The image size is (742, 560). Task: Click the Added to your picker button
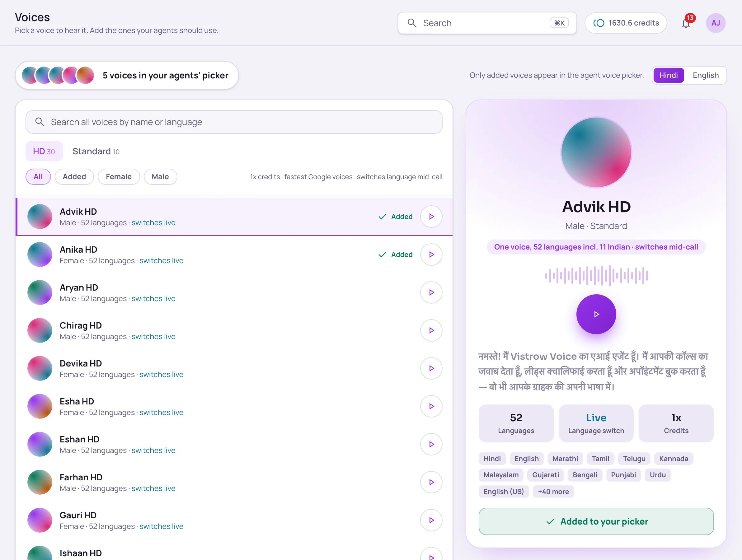click(x=596, y=521)
